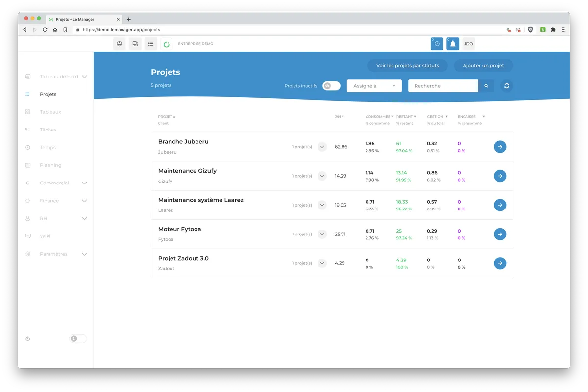The width and height of the screenshot is (588, 392).
Task: Click Ajouter un projet button
Action: coord(484,65)
